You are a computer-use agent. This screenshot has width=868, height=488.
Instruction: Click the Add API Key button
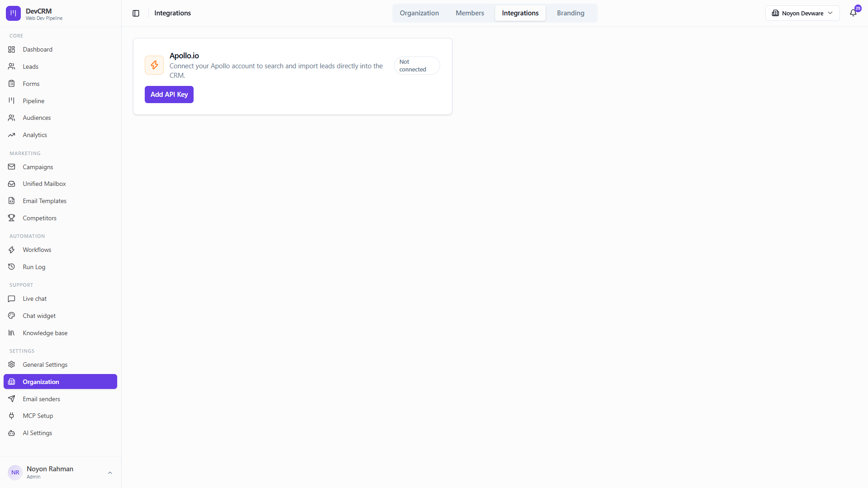(169, 95)
